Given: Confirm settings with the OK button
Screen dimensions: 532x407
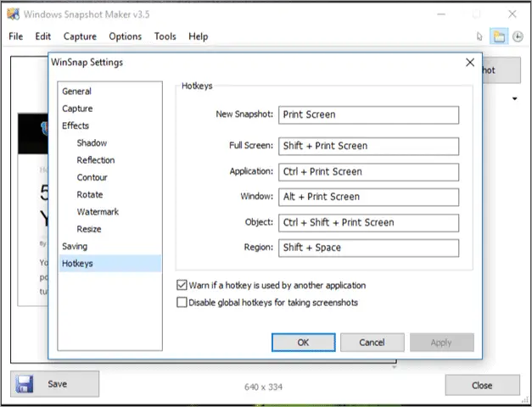Looking at the screenshot, I should pyautogui.click(x=303, y=343).
